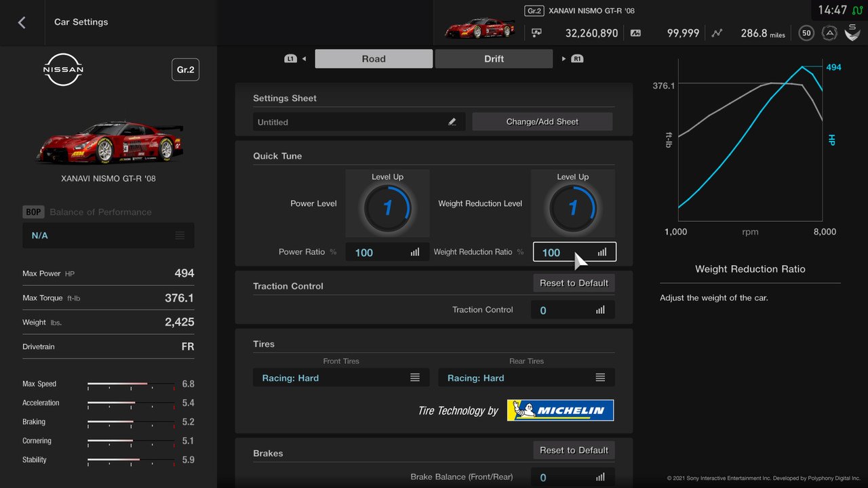Click the distance graph icon beside 286.8 miles
The height and width of the screenshot is (488, 868).
click(x=717, y=33)
